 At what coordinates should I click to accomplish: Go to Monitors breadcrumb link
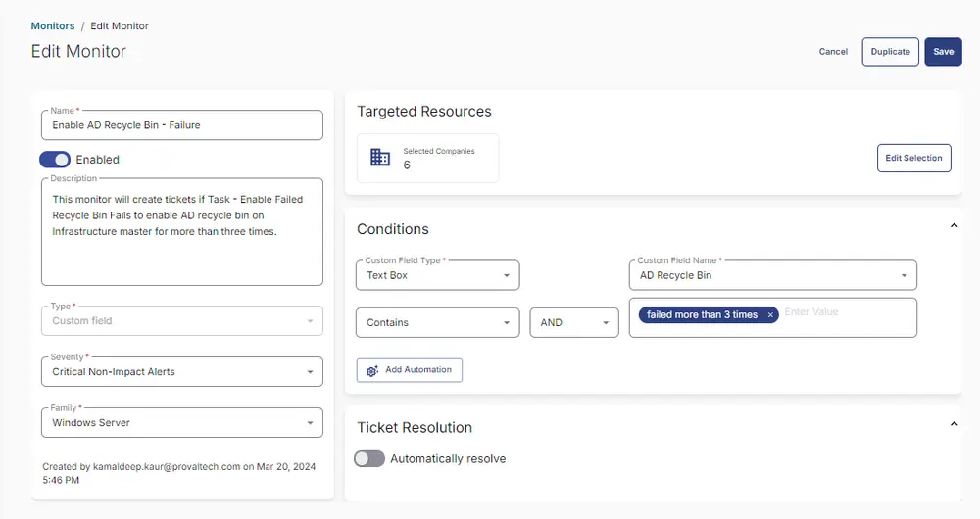53,25
